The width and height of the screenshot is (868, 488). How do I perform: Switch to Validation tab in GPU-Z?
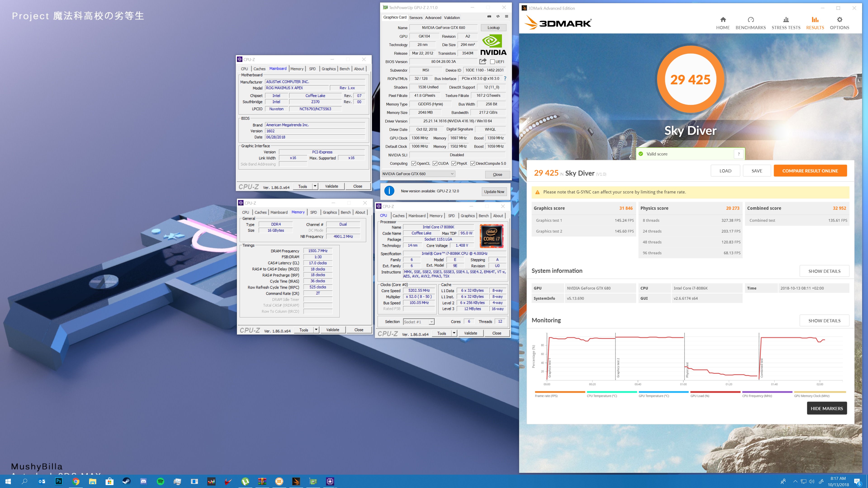452,17
